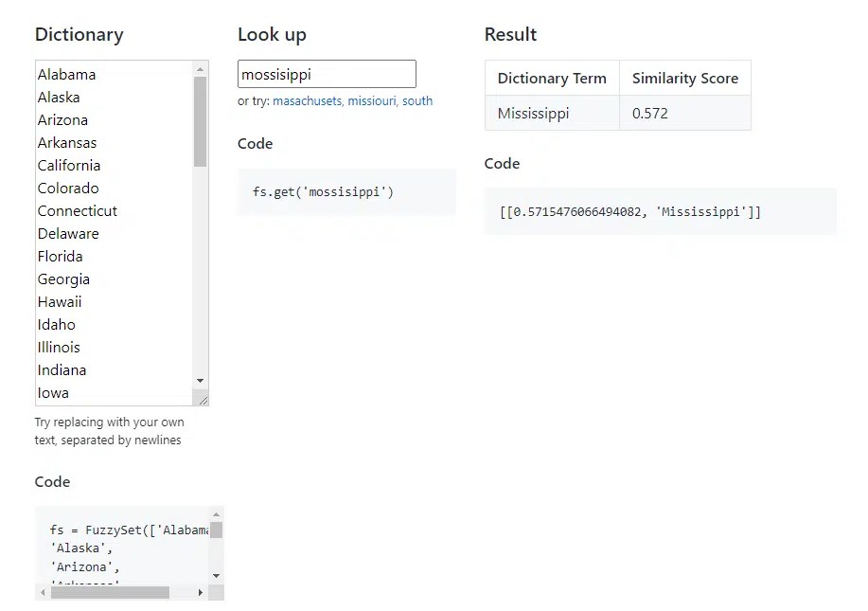Viewport: 868px width, 611px height.
Task: Select California from the state list
Action: [69, 165]
